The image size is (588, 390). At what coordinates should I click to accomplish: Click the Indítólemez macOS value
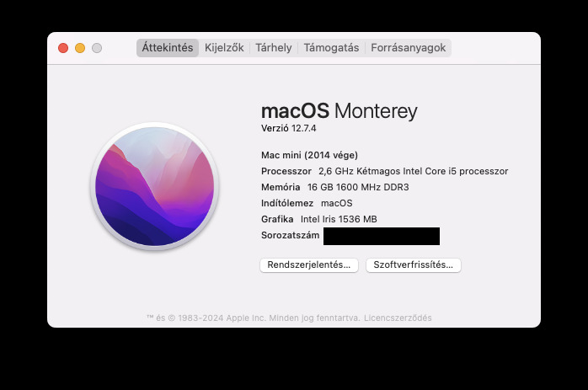pyautogui.click(x=337, y=203)
